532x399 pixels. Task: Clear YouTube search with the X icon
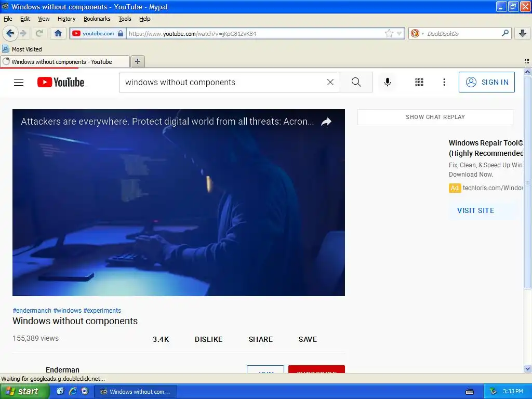coord(330,82)
